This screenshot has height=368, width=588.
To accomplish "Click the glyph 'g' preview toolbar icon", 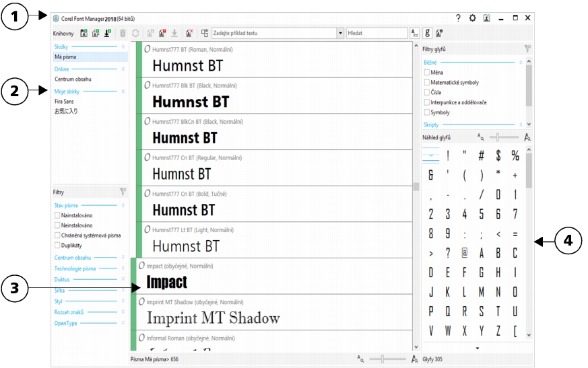I will (427, 33).
